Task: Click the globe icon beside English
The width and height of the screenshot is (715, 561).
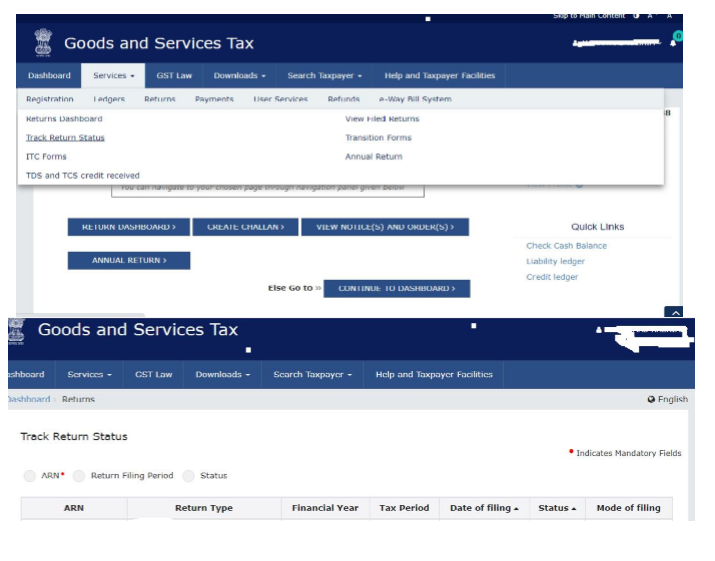Action: click(x=651, y=400)
